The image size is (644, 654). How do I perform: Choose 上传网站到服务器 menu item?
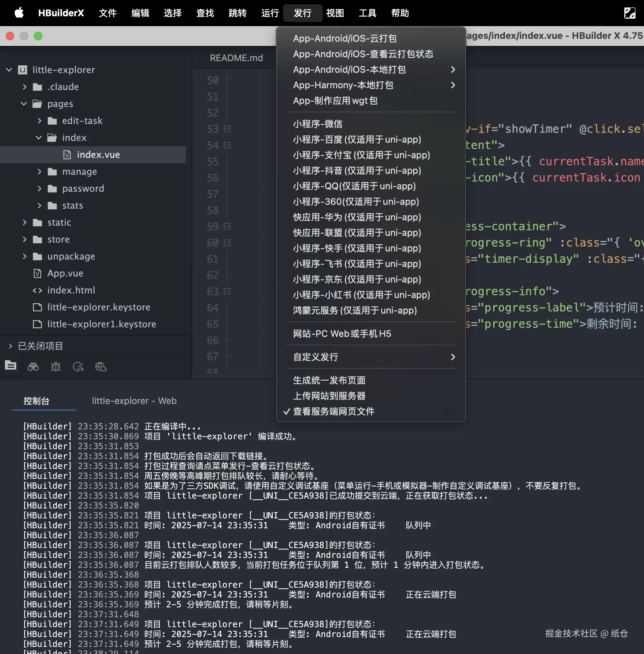point(371,396)
